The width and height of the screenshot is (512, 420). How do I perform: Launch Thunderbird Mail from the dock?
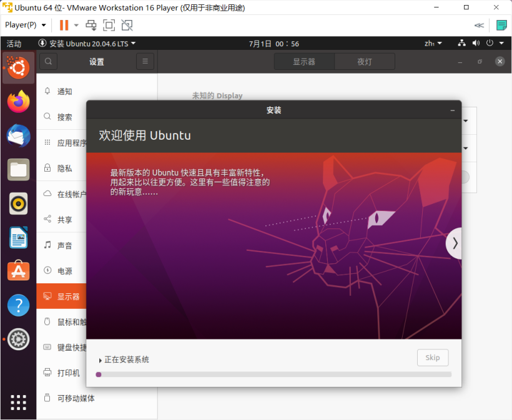pyautogui.click(x=18, y=135)
